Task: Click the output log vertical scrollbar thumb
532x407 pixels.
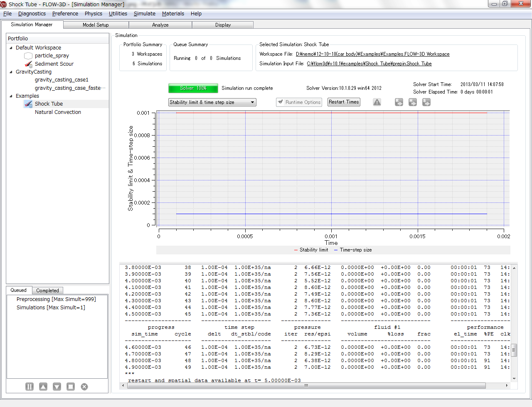Action: tap(514, 350)
